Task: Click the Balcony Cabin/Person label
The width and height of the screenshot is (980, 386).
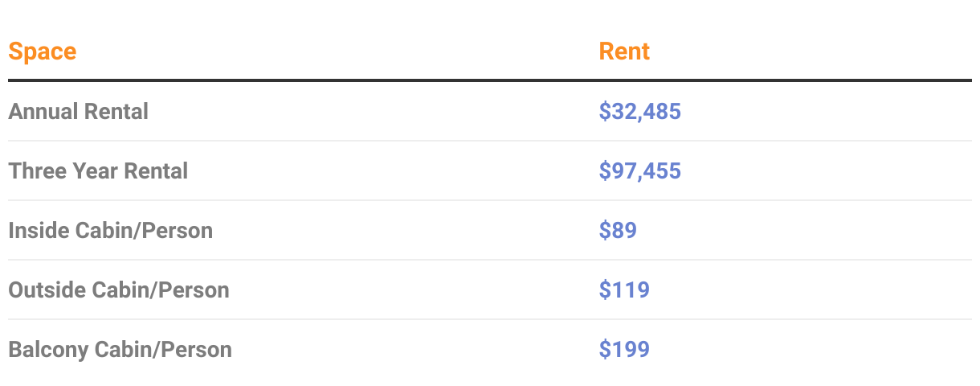Action: (x=120, y=349)
